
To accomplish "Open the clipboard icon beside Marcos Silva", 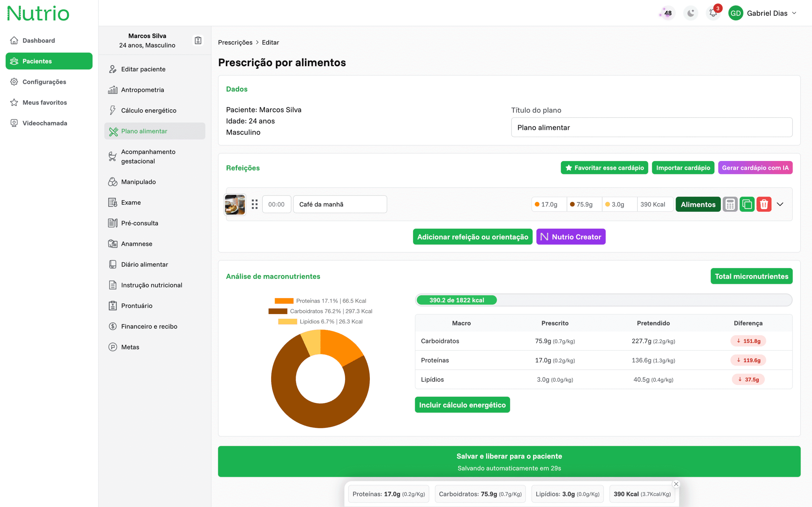I will tap(198, 40).
